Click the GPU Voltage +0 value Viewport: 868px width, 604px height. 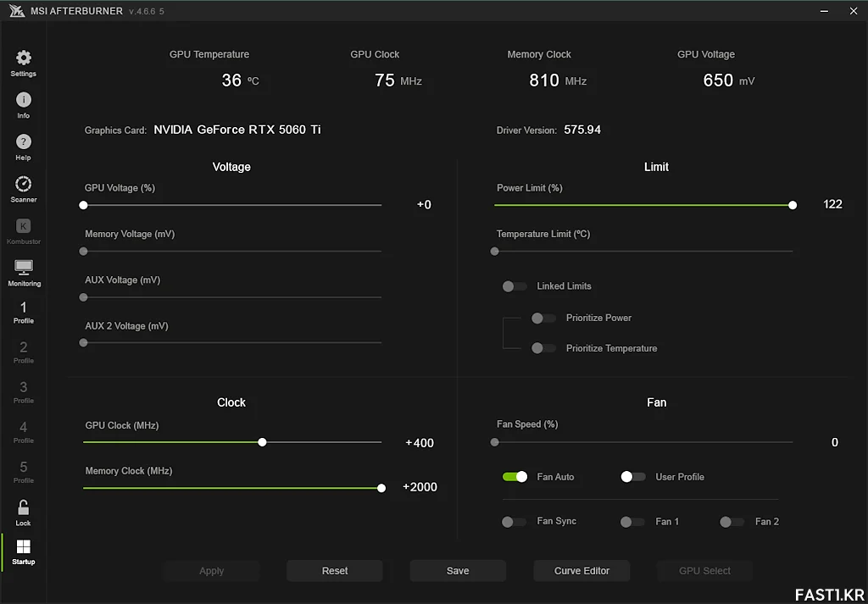(x=424, y=205)
